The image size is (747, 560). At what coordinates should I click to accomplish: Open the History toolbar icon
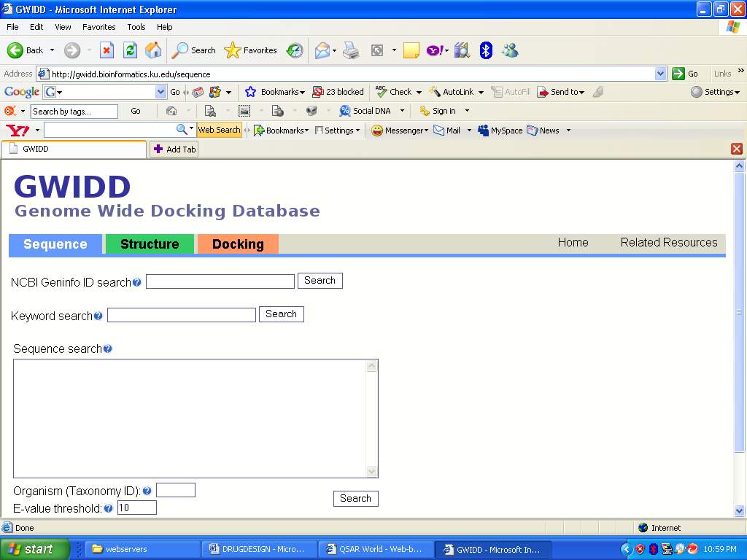pos(295,50)
